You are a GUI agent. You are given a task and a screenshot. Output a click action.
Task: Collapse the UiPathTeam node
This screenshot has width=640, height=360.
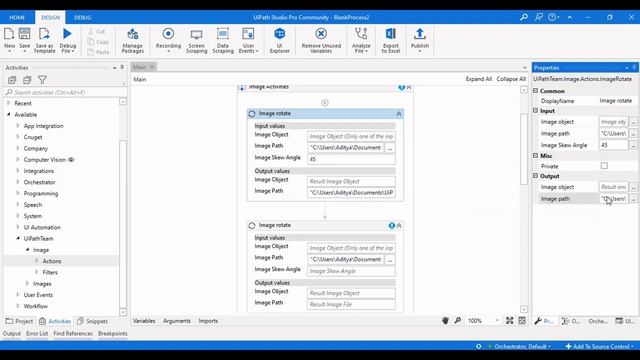18,238
